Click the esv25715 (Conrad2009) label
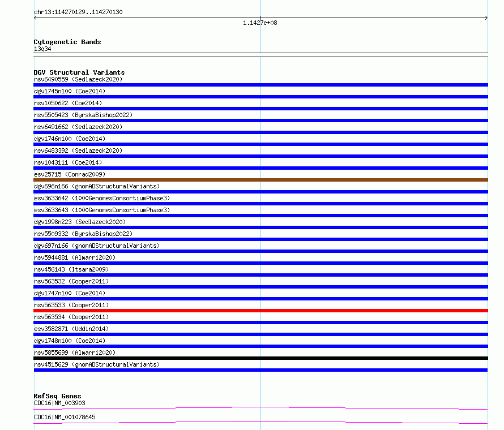The height and width of the screenshot is (430, 504). (70, 174)
